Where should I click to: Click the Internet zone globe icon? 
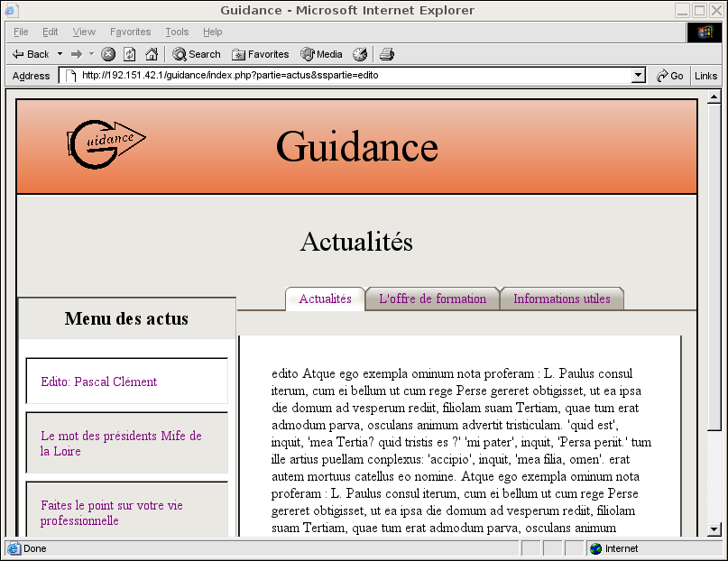[595, 549]
